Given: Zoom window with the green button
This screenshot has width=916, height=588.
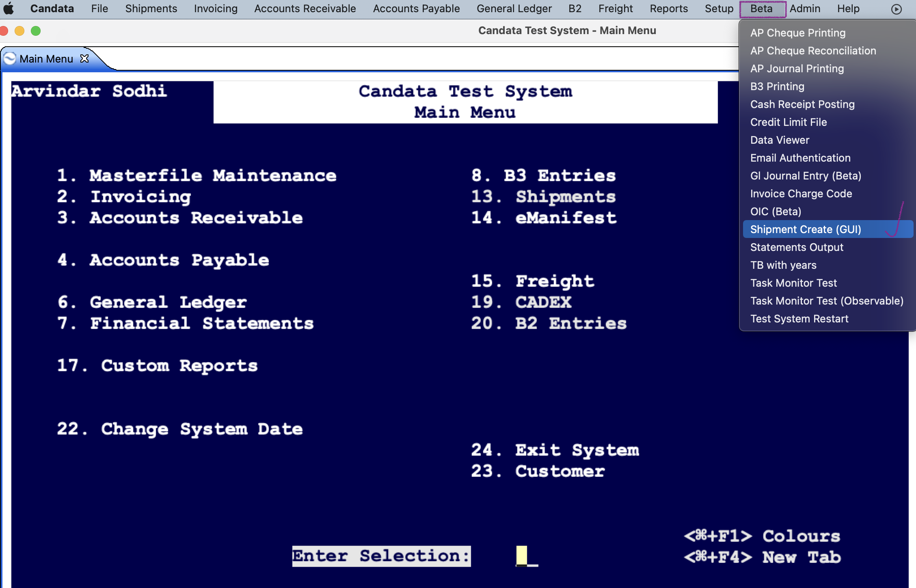Looking at the screenshot, I should [x=36, y=31].
